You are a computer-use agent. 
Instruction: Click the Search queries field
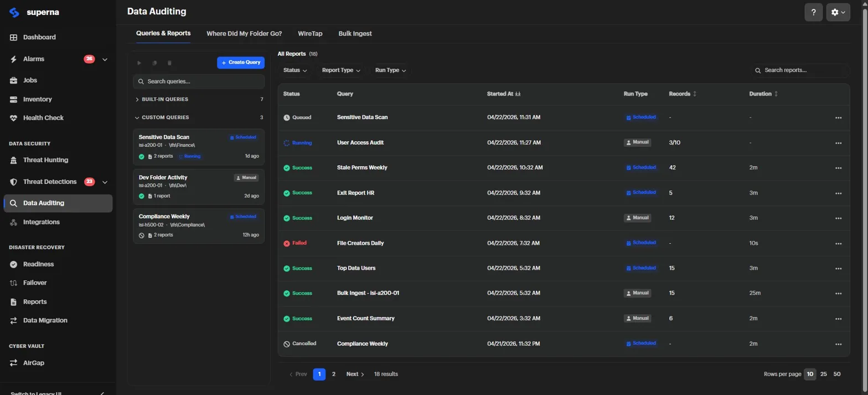pos(199,81)
